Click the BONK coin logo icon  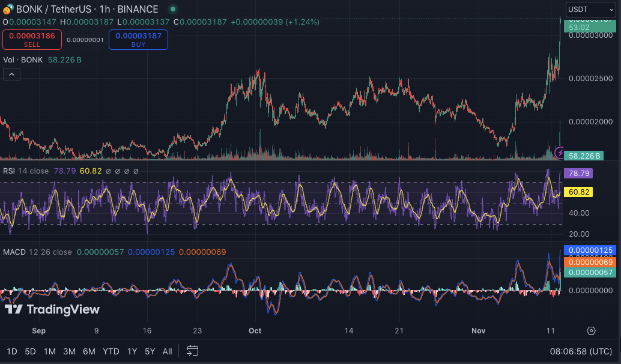(x=8, y=9)
